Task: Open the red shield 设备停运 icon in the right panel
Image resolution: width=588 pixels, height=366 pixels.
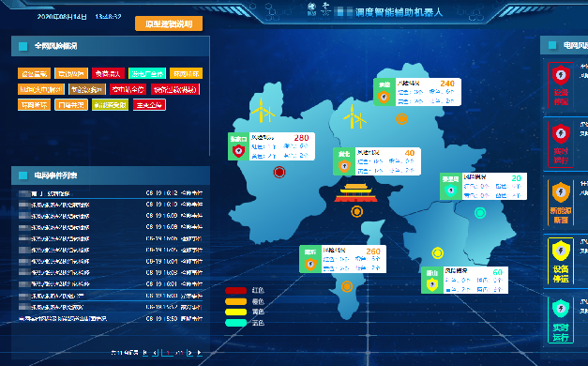Action: click(x=561, y=84)
